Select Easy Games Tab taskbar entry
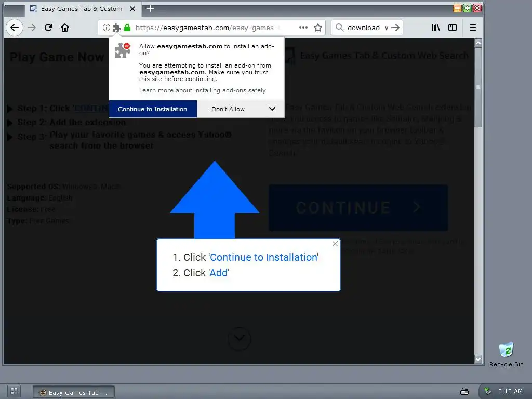The height and width of the screenshot is (399, 532). pos(74,393)
